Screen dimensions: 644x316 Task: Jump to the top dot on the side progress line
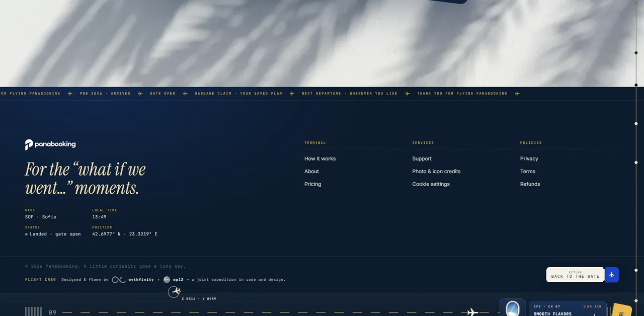pyautogui.click(x=636, y=53)
